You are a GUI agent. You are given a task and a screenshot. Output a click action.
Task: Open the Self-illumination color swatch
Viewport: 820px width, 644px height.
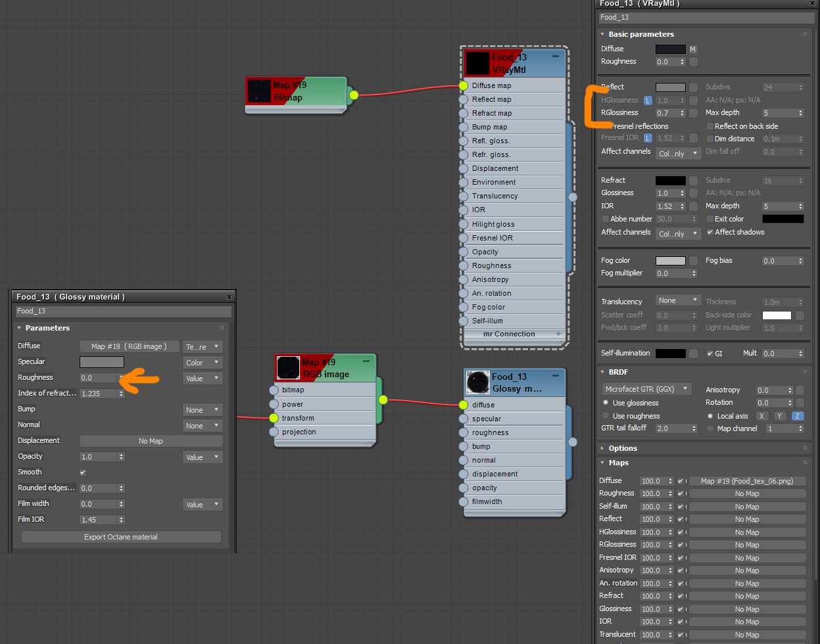[x=670, y=354]
